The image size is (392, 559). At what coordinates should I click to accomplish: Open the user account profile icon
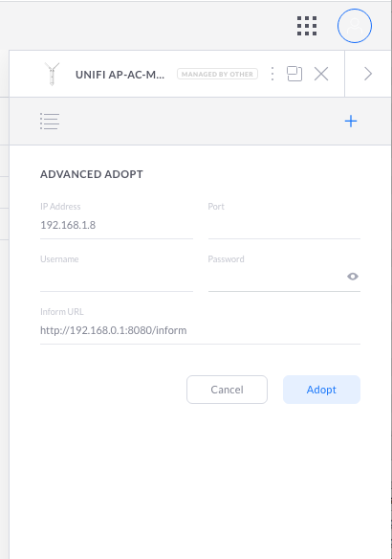(x=355, y=26)
